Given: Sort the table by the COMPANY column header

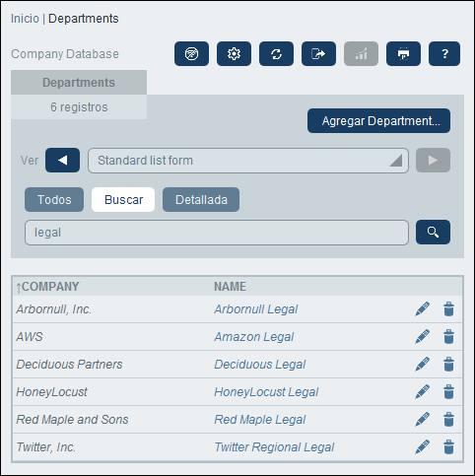Looking at the screenshot, I should coord(47,287).
